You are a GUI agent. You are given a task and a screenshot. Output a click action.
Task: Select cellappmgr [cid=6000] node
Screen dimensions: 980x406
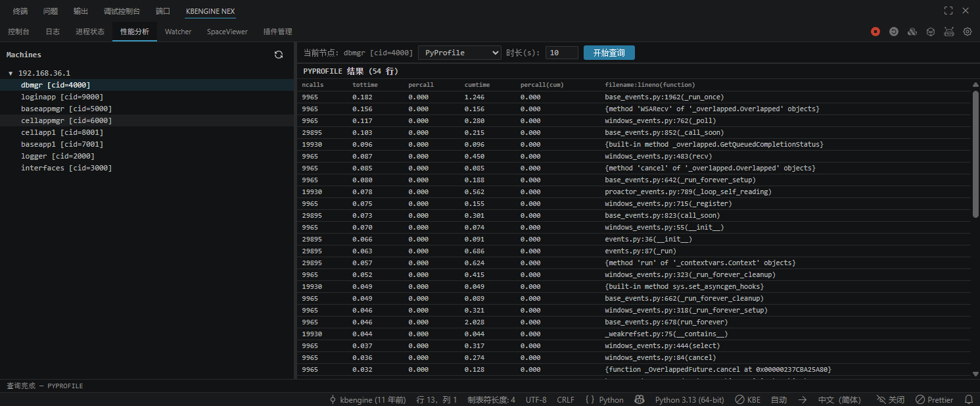147,120
